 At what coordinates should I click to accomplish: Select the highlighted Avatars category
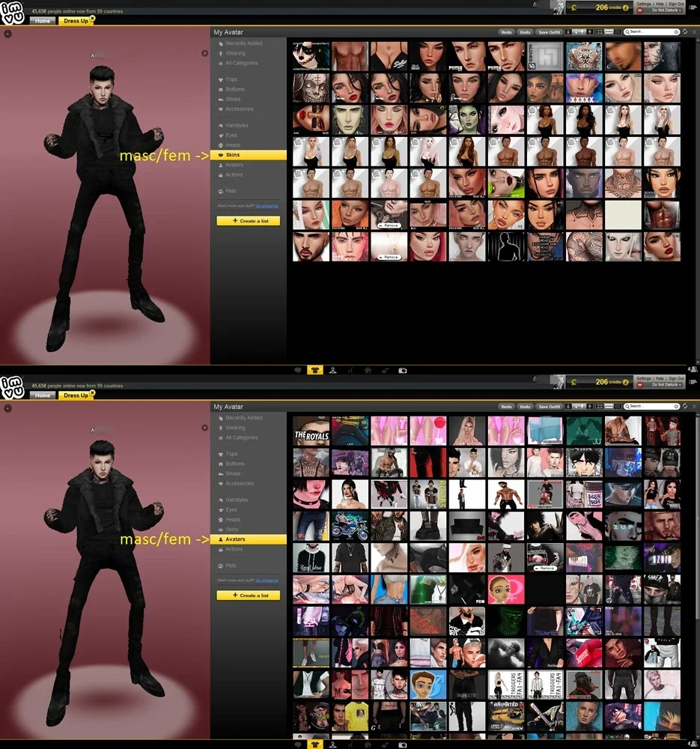(x=249, y=539)
